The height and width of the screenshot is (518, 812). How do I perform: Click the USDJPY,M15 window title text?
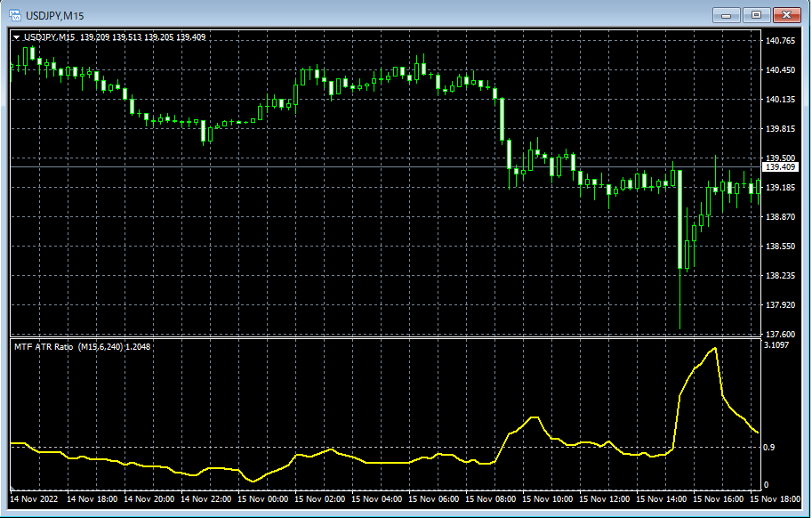click(x=54, y=15)
